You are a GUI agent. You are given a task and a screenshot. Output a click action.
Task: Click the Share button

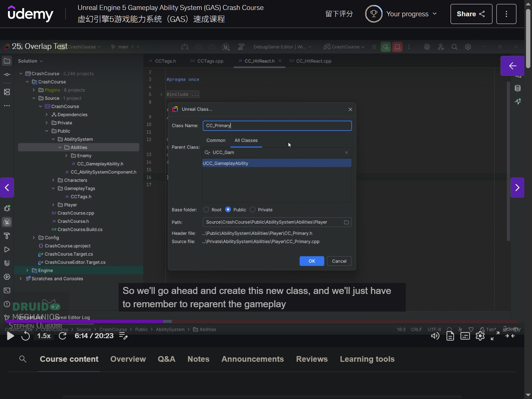pyautogui.click(x=471, y=14)
